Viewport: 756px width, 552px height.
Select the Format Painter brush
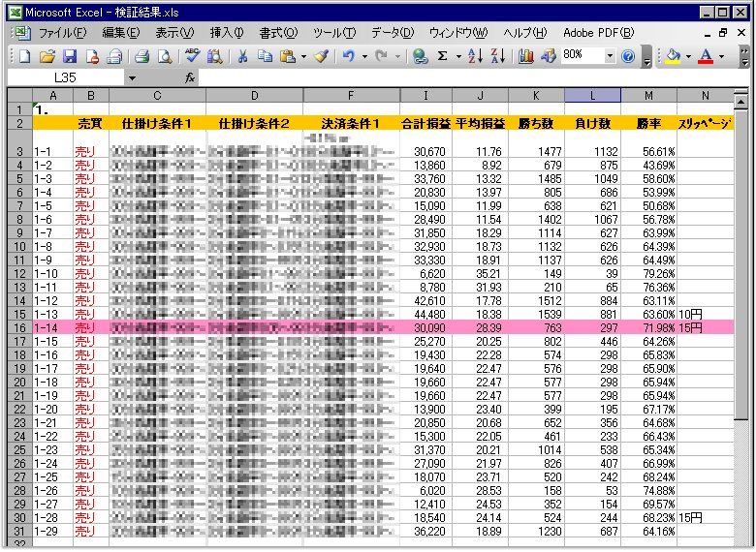point(322,56)
